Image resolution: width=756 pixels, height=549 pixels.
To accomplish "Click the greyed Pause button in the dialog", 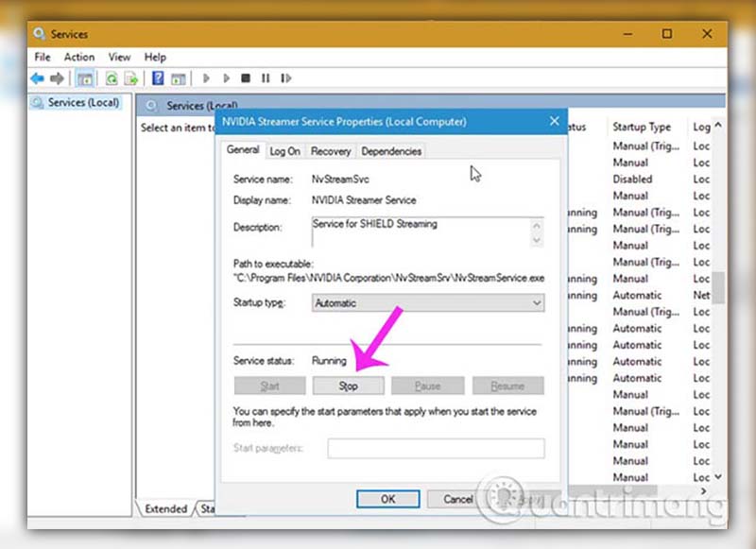I will click(x=428, y=386).
